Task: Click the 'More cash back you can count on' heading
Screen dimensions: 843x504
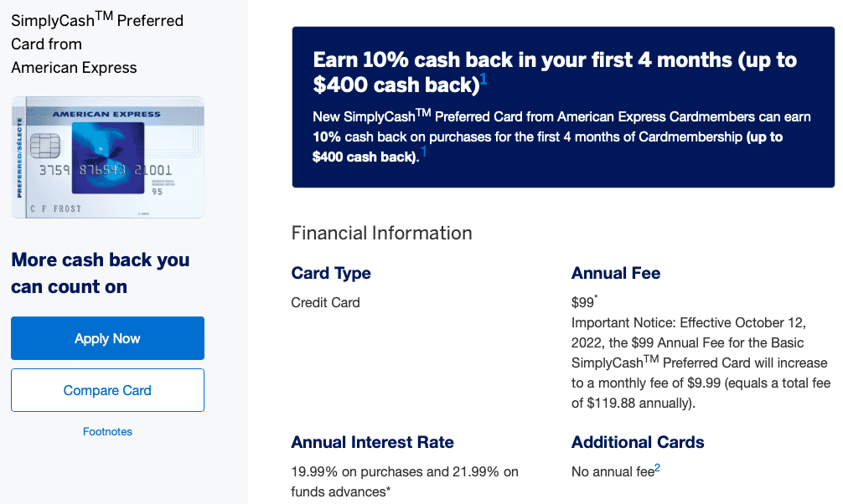Action: [x=101, y=273]
